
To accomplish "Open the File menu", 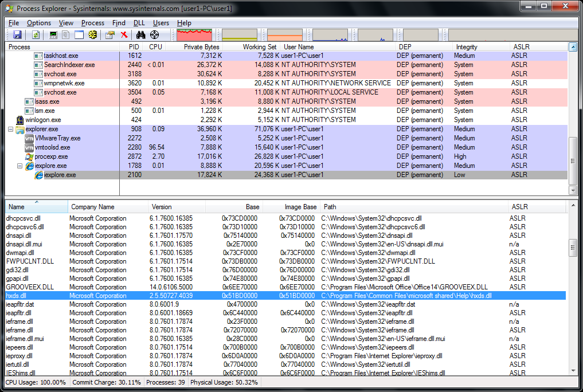I will 14,23.
